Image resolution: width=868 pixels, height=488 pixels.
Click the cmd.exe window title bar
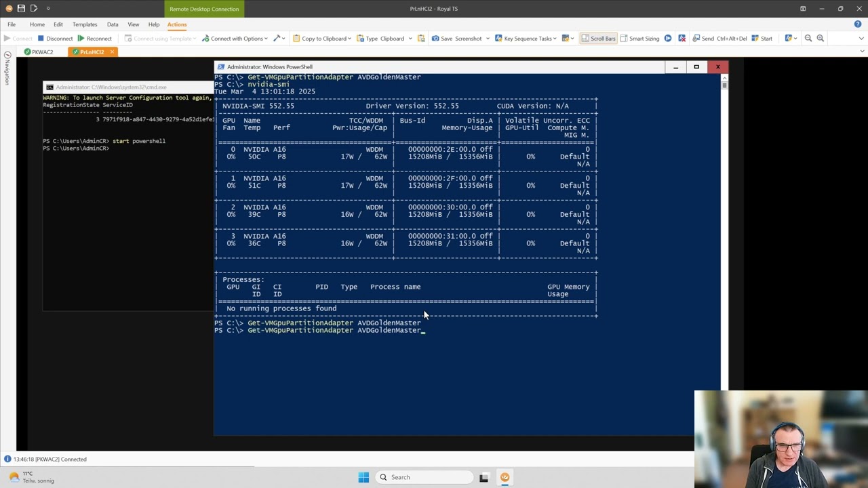coord(128,87)
